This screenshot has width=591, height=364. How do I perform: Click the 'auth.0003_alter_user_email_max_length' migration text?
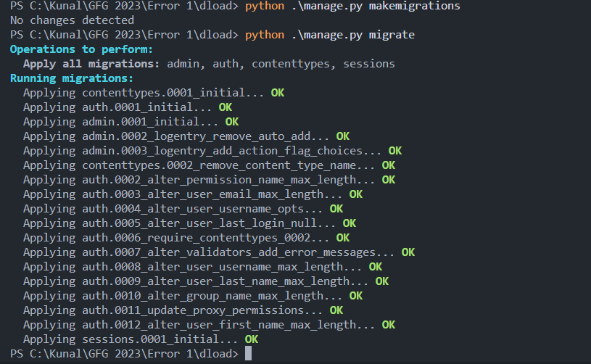(x=212, y=194)
